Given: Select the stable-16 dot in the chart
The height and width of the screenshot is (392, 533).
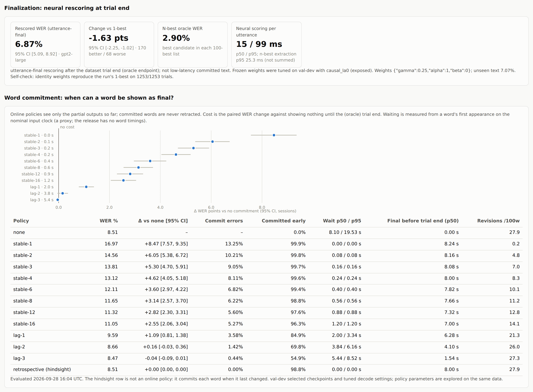Looking at the screenshot, I should (123, 181).
